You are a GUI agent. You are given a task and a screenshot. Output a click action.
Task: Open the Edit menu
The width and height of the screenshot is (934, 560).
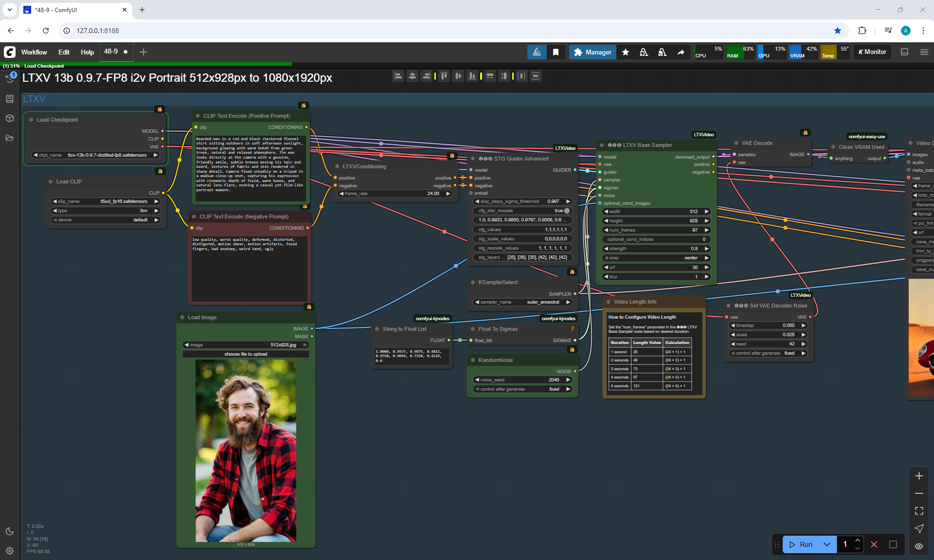[64, 52]
